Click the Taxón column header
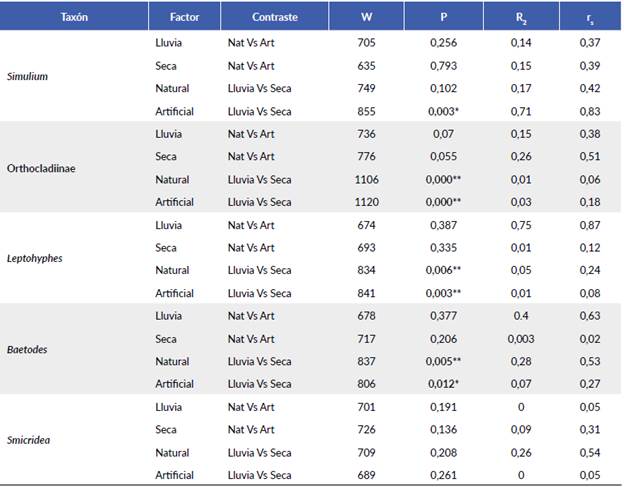The image size is (624, 487). click(74, 17)
